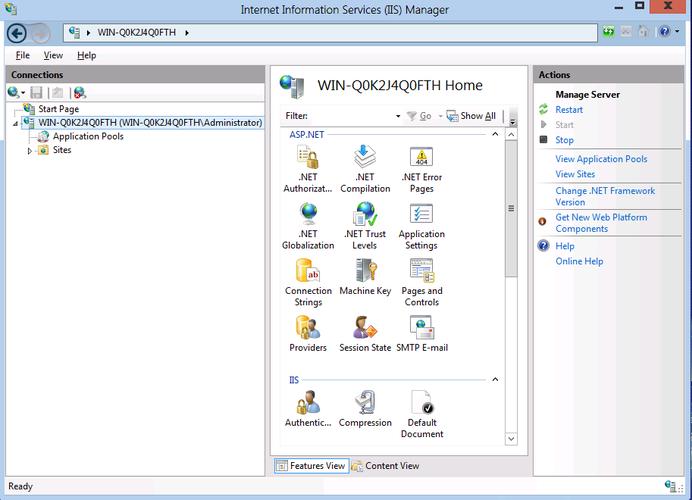
Task: Click View Sites link
Action: click(575, 174)
